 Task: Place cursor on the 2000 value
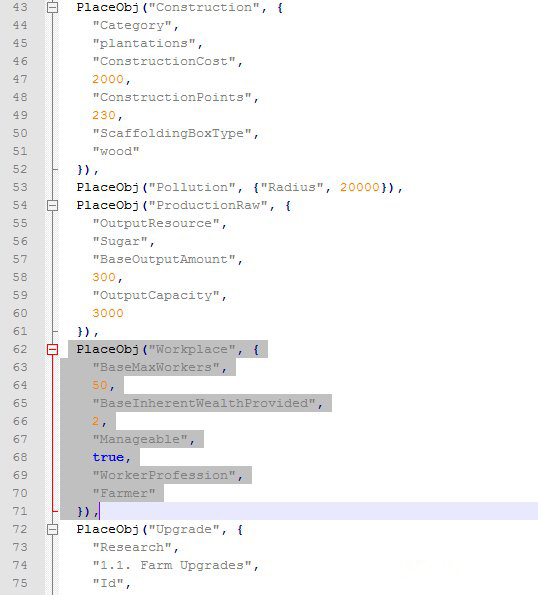(x=108, y=79)
